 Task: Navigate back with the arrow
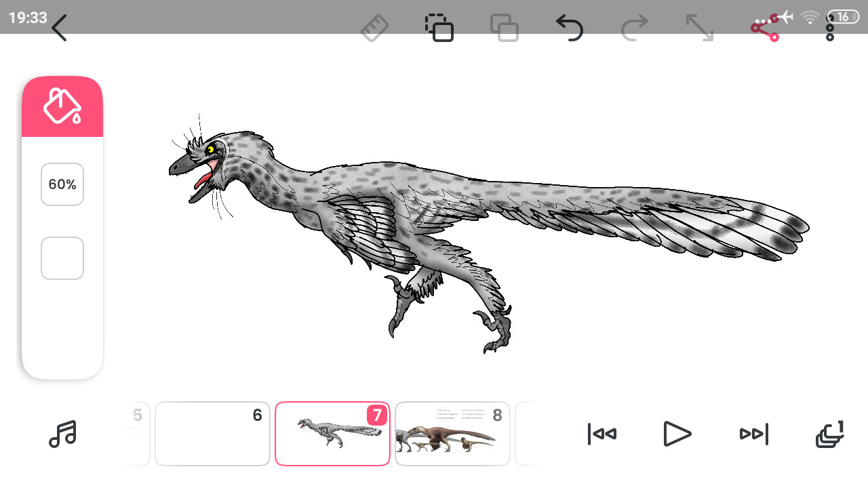tap(59, 28)
